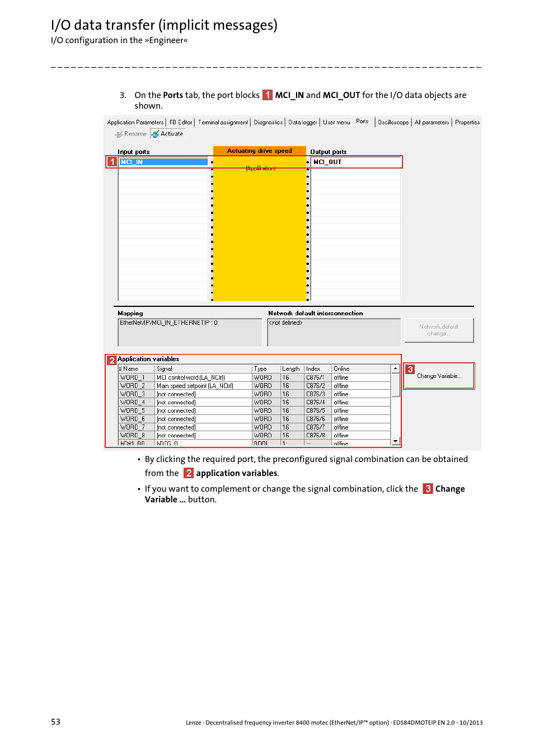Select the MCI_IN input port
534x756 pixels.
(163, 162)
